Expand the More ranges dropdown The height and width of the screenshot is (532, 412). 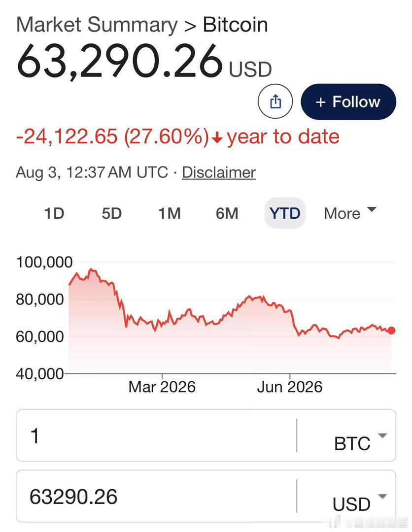click(350, 213)
